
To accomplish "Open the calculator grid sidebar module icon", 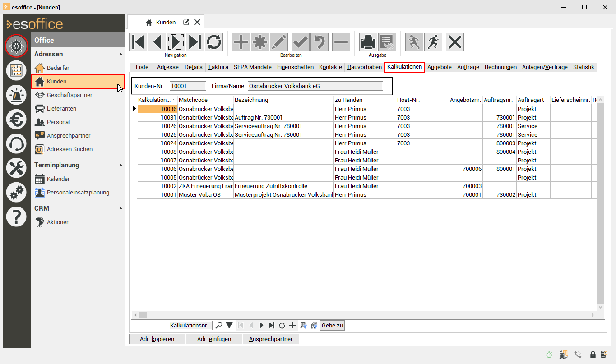I will coord(16,70).
